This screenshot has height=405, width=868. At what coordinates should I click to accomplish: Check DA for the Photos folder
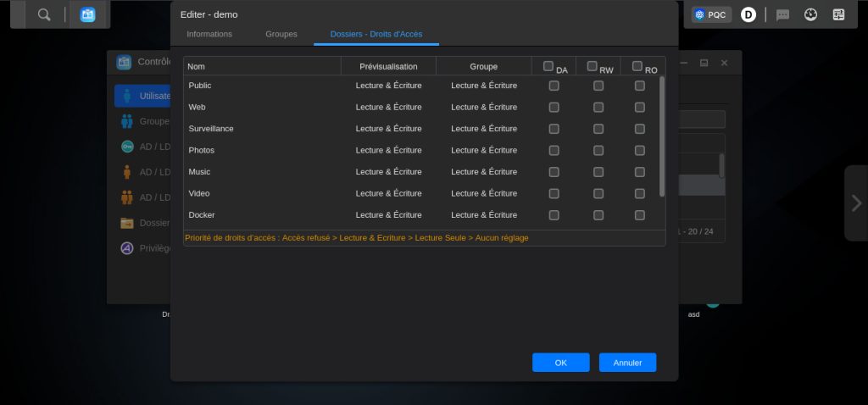[x=554, y=151]
